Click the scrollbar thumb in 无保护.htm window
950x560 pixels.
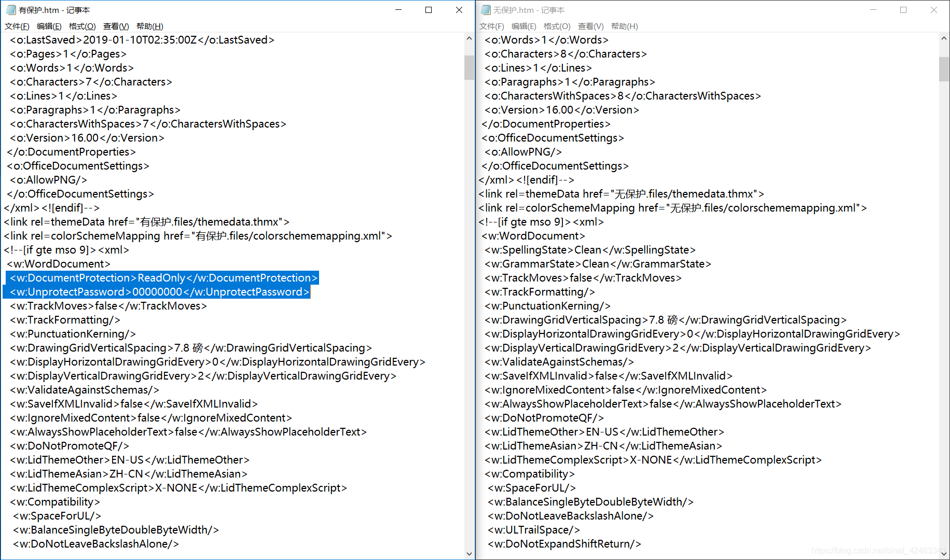coord(944,69)
